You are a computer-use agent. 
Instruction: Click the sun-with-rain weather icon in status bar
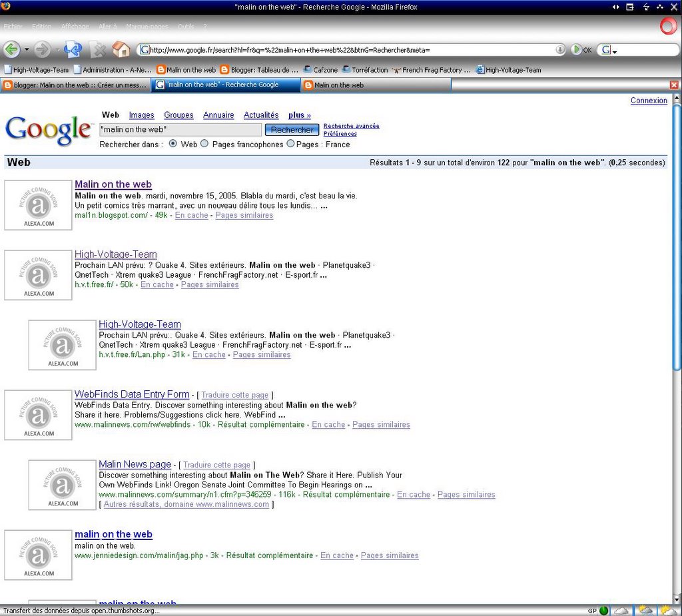(x=645, y=611)
